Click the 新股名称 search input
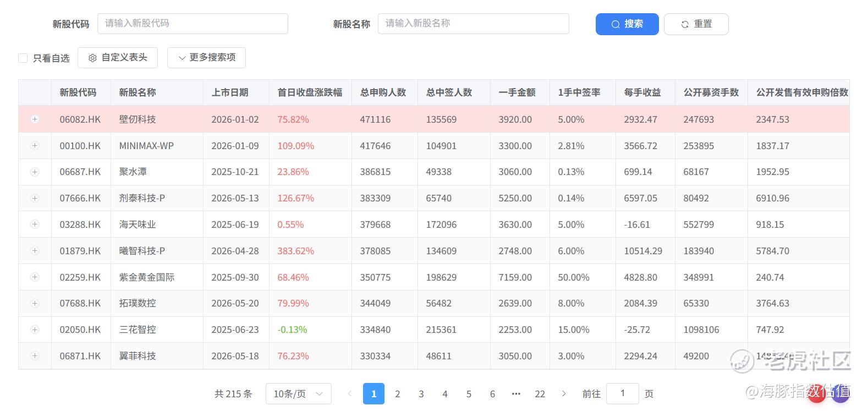Screen dimensions: 868x411 coord(474,24)
